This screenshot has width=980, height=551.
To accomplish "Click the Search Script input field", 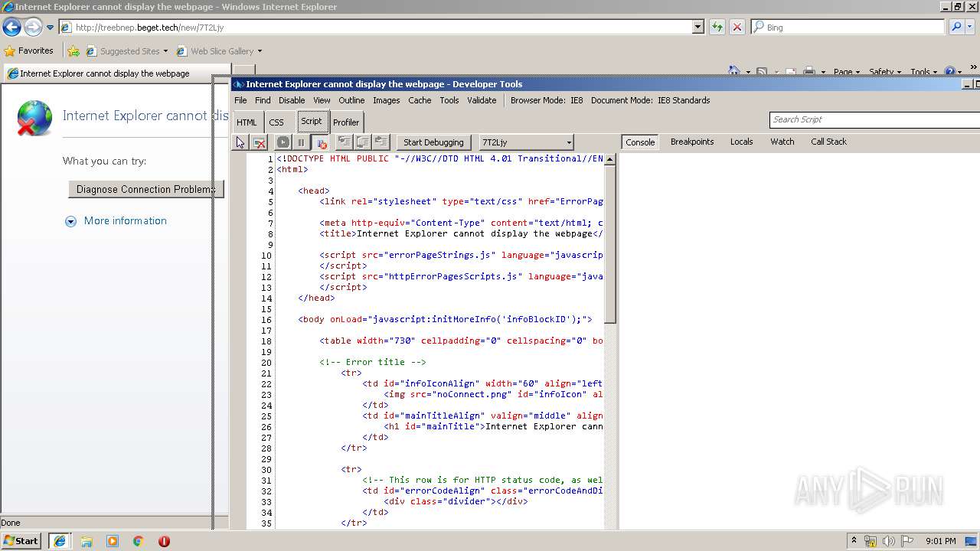I will 874,119.
